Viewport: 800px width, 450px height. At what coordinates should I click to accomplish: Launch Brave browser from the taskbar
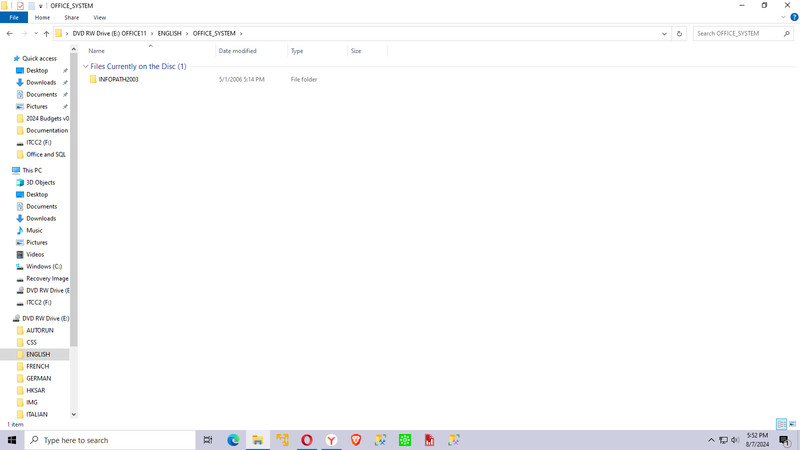pos(356,440)
